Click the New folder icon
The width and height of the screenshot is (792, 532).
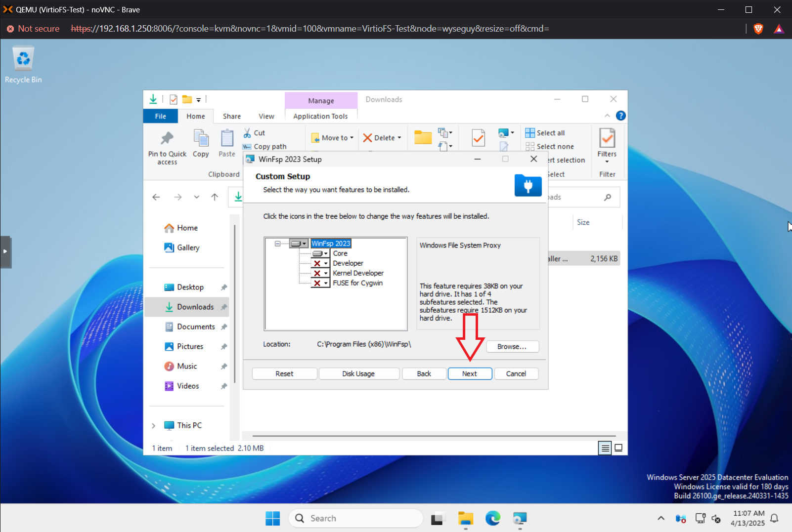pos(423,137)
